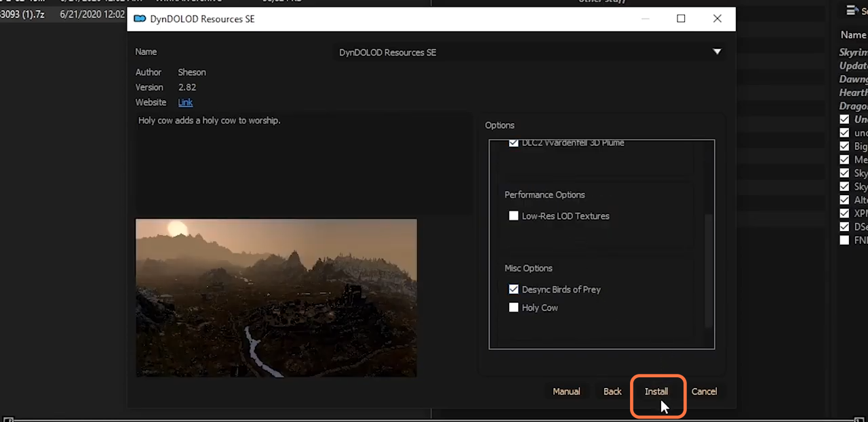The height and width of the screenshot is (422, 868).
Task: Enable the unchecked FNI plugin checkbox
Action: [844, 240]
